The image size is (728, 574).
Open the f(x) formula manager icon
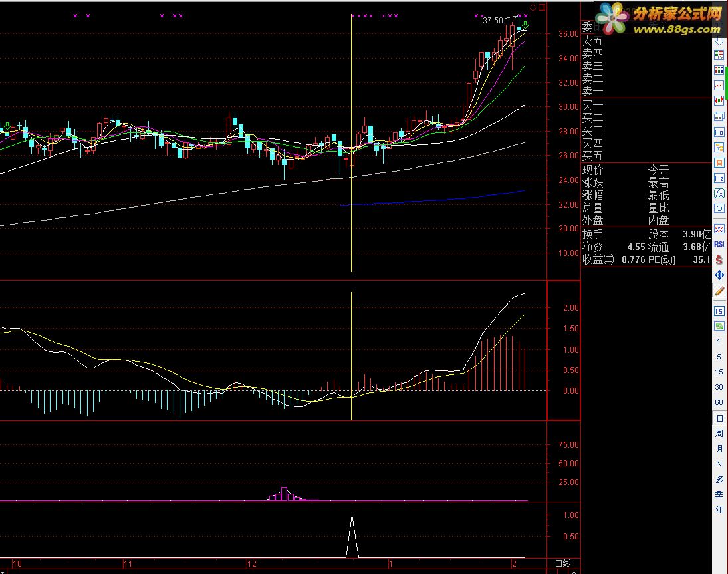719,193
